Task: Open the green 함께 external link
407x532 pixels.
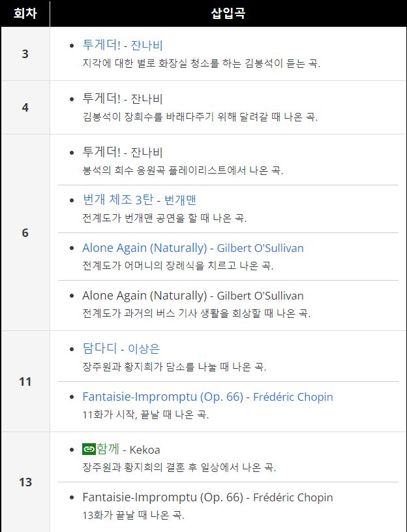Action: point(108,449)
